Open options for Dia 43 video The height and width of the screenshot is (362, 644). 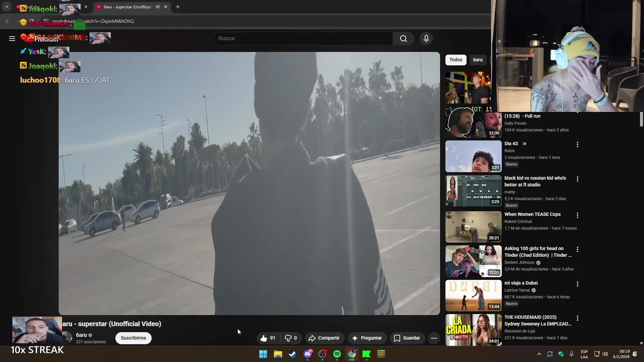(578, 144)
